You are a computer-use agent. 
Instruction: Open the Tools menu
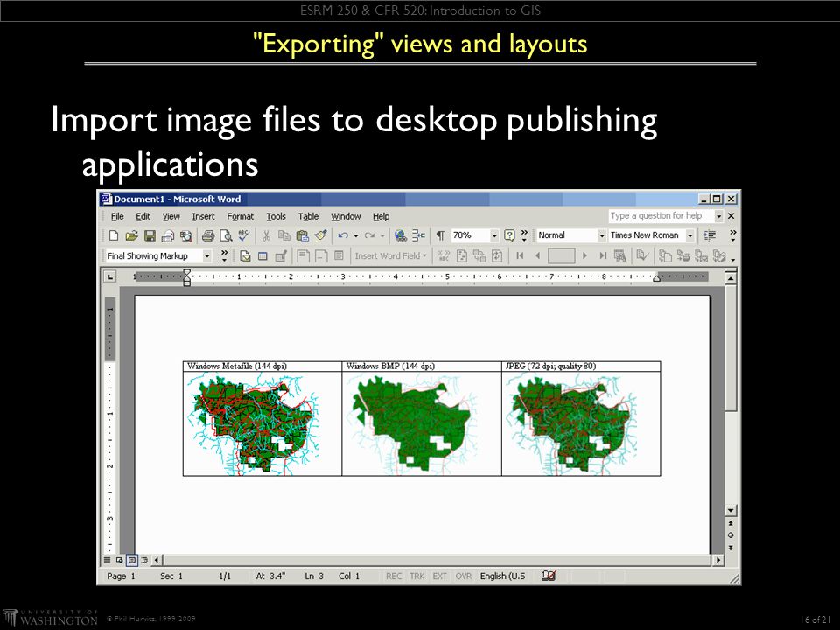tap(276, 216)
